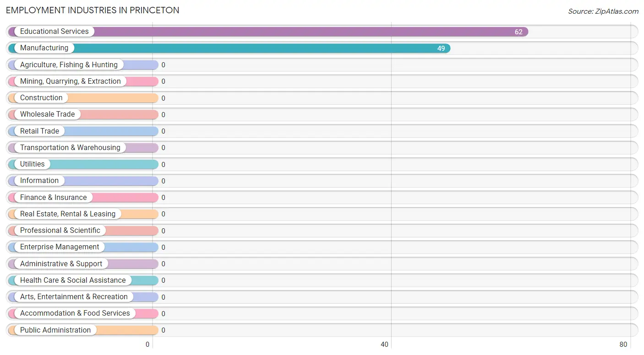
Task: Click the zero value beside Wholesale Trade
Action: pos(163,115)
